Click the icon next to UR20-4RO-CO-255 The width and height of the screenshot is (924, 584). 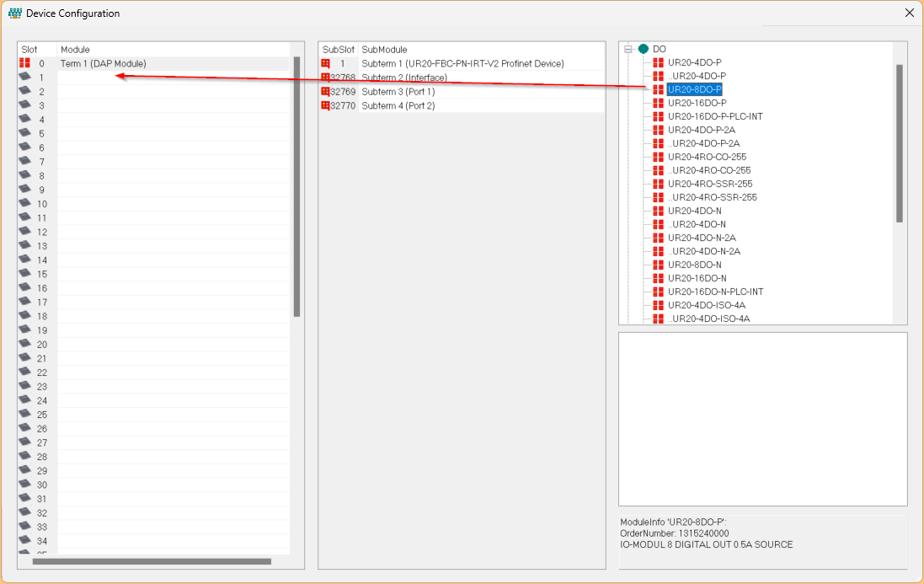point(658,157)
